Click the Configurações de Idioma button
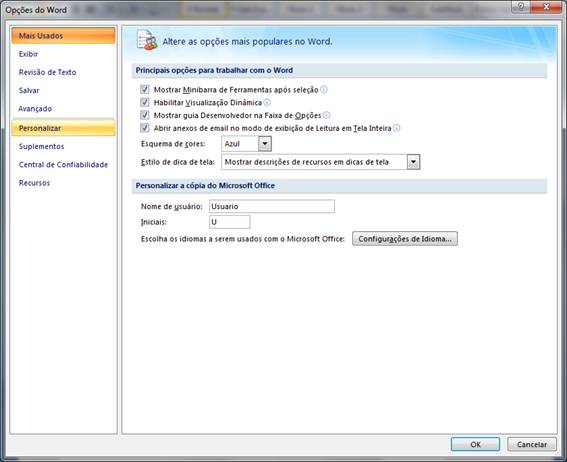Viewport: 567px width, 462px height. pyautogui.click(x=405, y=239)
